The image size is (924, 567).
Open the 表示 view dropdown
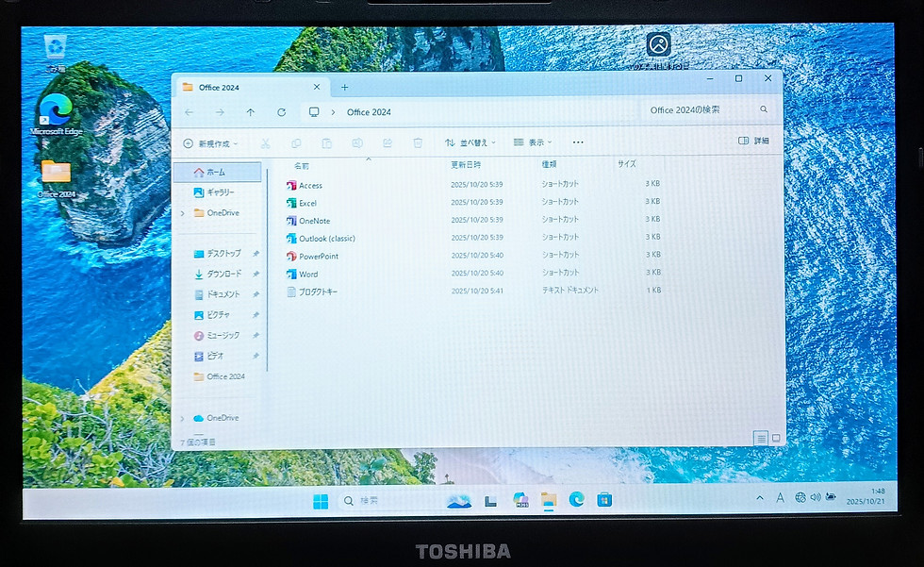tap(533, 142)
